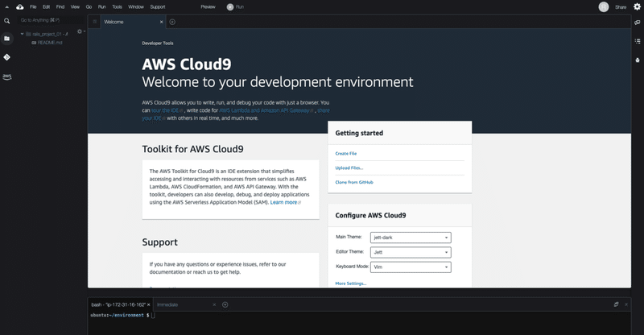The width and height of the screenshot is (644, 335).
Task: Open the Editor Theme dropdown
Action: click(x=411, y=252)
